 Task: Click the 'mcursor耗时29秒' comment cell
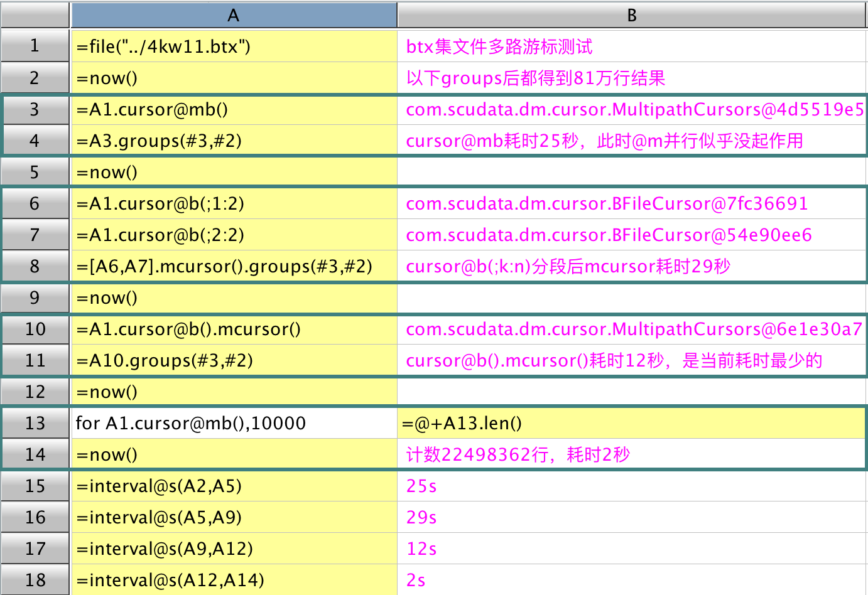(632, 265)
